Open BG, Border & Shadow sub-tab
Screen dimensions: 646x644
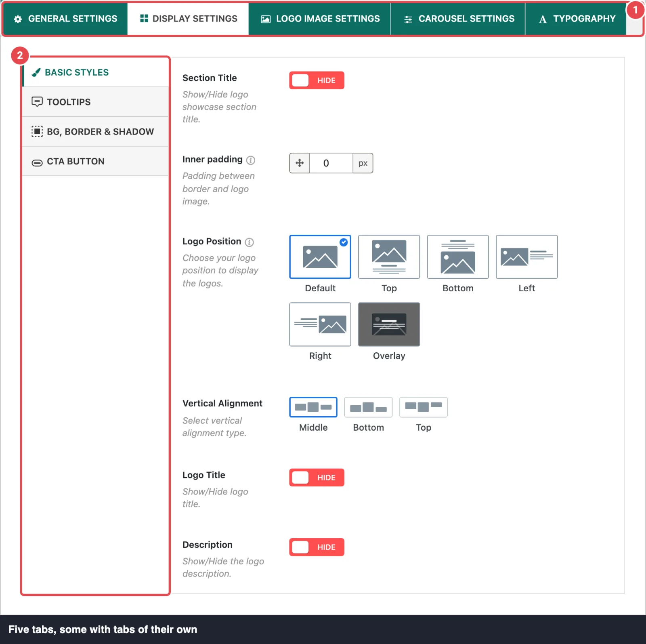click(95, 131)
